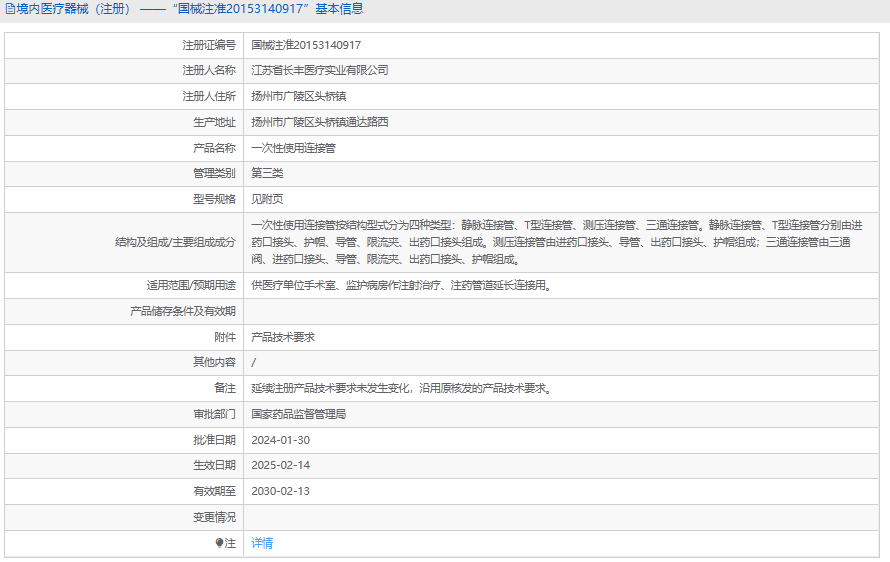Click the 变更情况 label
This screenshot has width=890, height=562.
coord(214,517)
